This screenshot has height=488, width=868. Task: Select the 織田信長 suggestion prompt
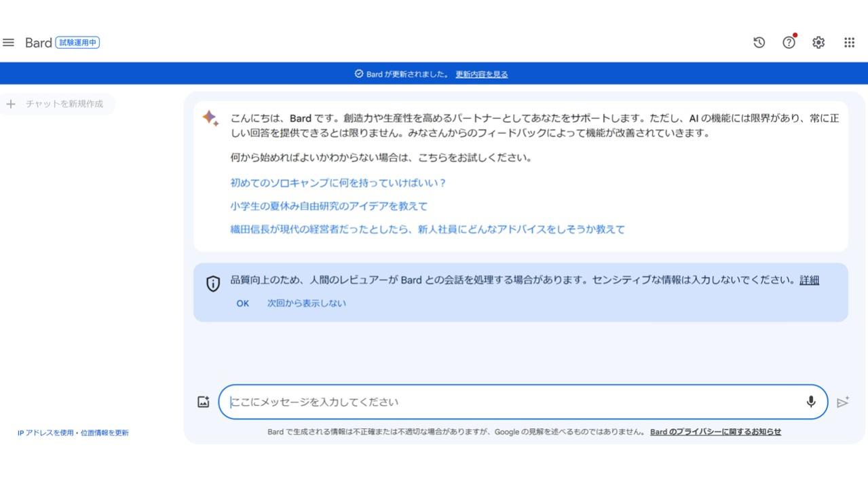[428, 229]
